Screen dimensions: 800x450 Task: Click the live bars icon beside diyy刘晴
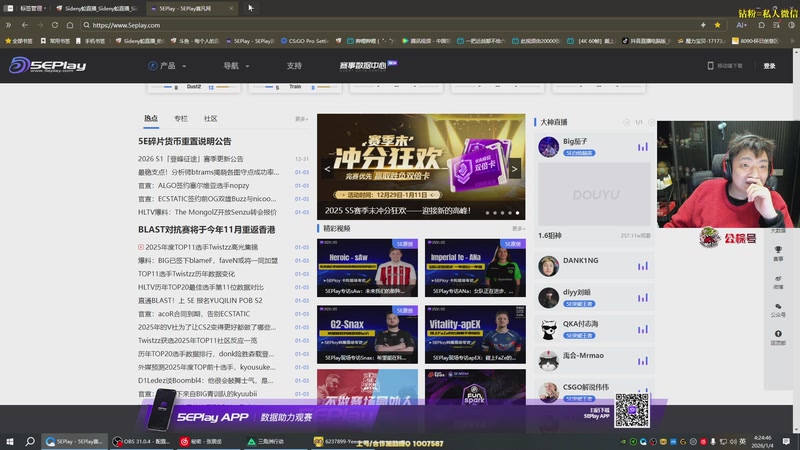tap(642, 297)
